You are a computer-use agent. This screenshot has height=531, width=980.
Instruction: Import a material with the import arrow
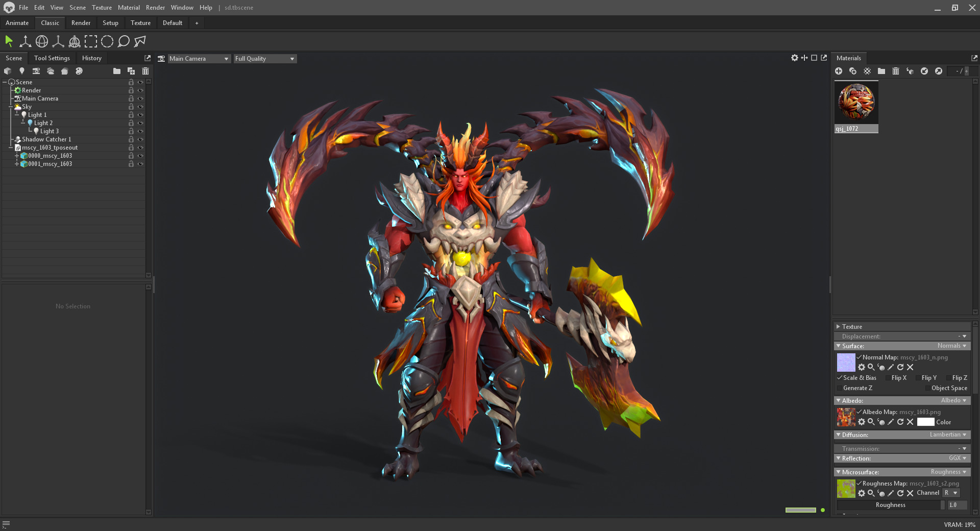click(924, 71)
